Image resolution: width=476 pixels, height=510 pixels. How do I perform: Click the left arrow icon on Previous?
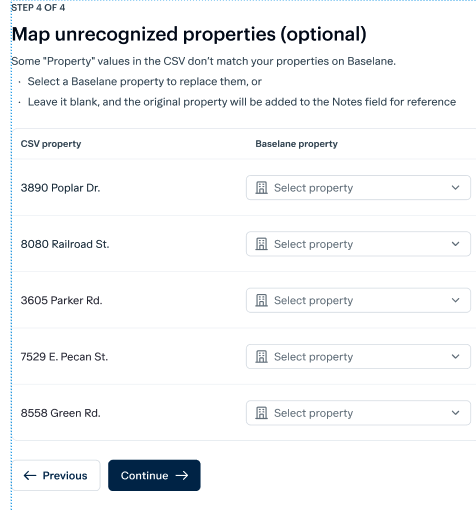[x=30, y=475]
